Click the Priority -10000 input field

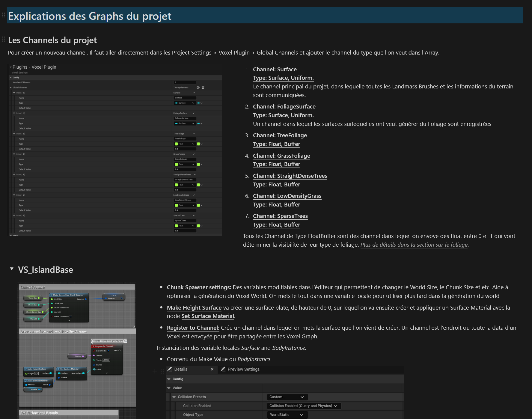106,360
